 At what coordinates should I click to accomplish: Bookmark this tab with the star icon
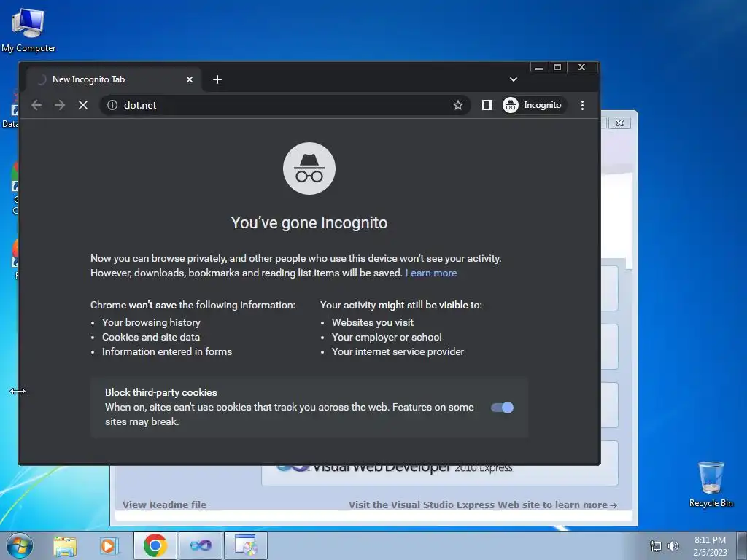(458, 105)
